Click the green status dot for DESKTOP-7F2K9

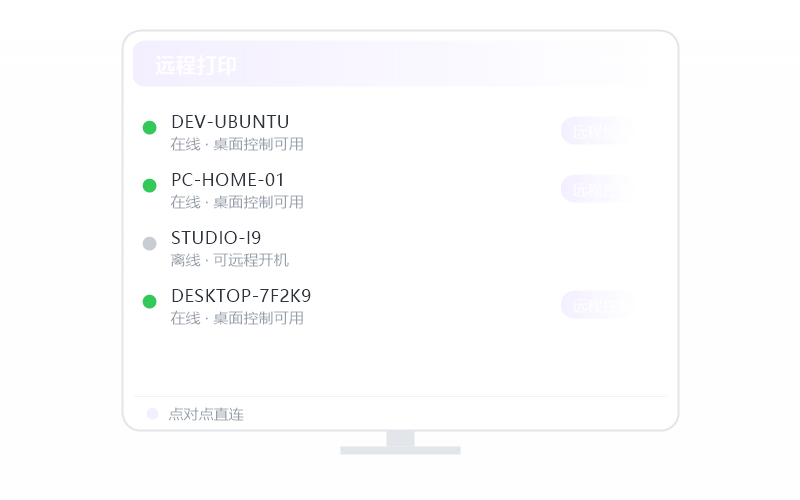coord(149,302)
